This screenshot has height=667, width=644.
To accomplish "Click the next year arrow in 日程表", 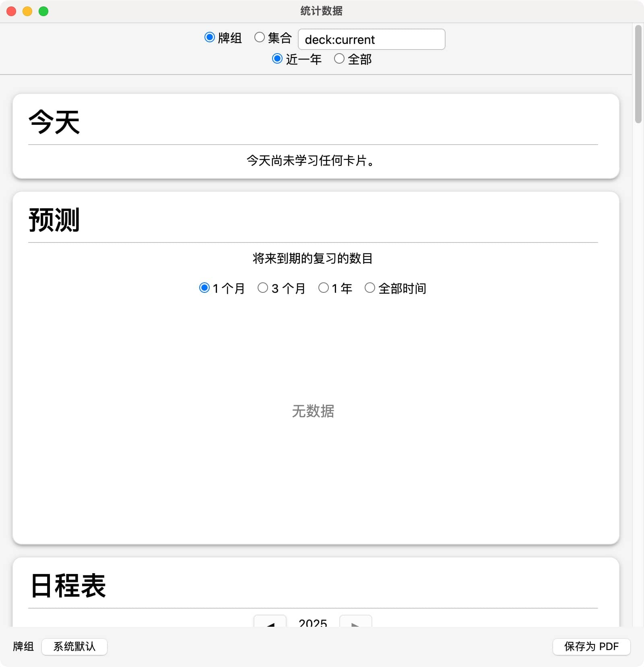I will click(x=355, y=622).
